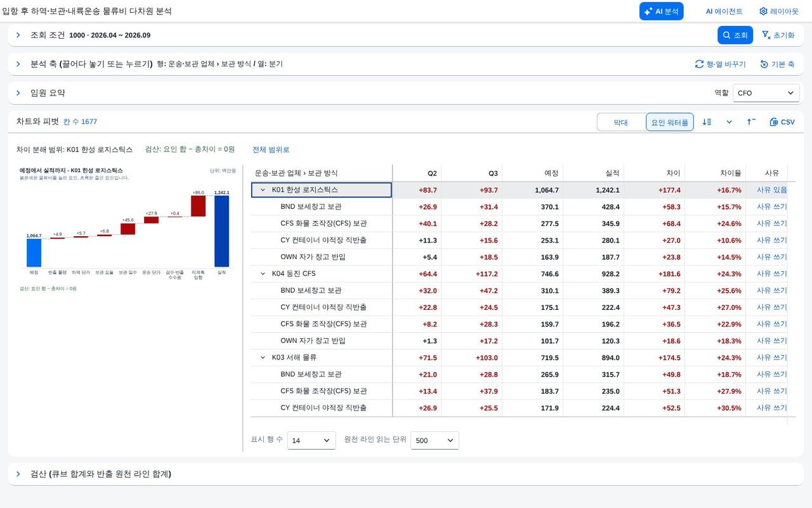Screen dimensions: 812x508
Task: Swap axes with 행·열 바꾸기
Action: 721,64
